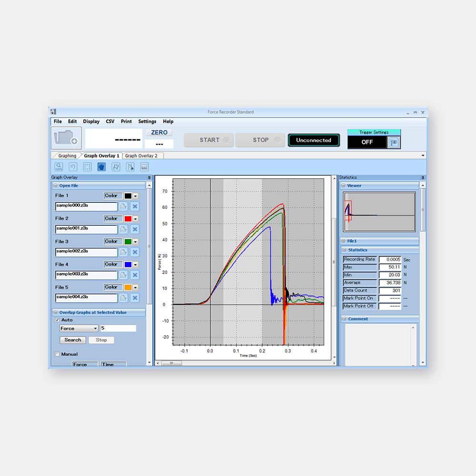Switch to the Graph Overlay 2 tab
This screenshot has width=476, height=476.
click(141, 156)
